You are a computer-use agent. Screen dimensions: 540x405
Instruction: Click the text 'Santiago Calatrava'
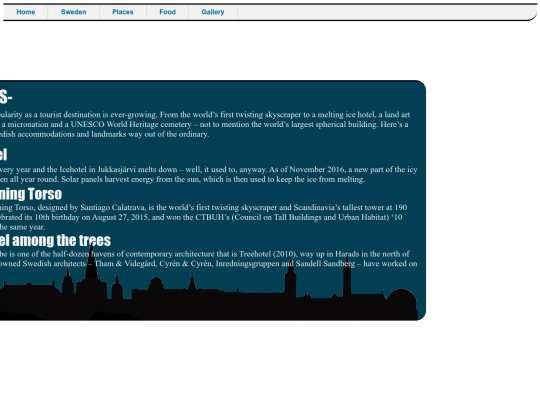[112, 208]
